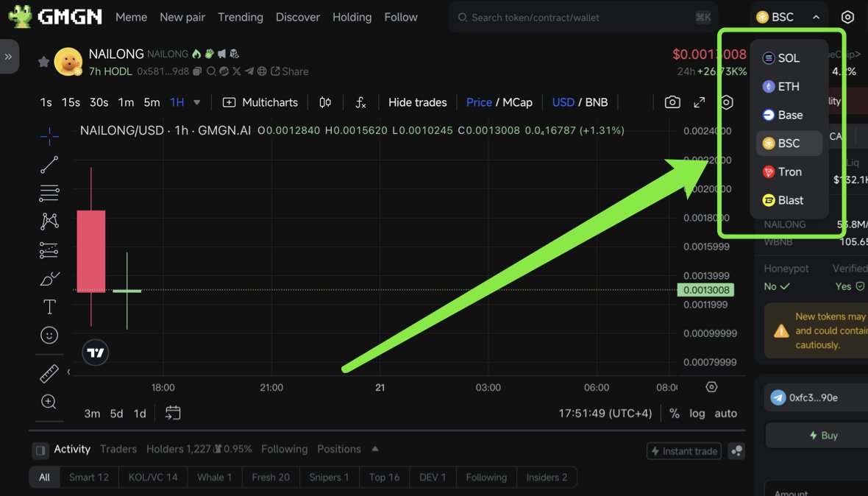Screen dimensions: 868x496
Task: Open Multicharts view
Action: pyautogui.click(x=260, y=102)
